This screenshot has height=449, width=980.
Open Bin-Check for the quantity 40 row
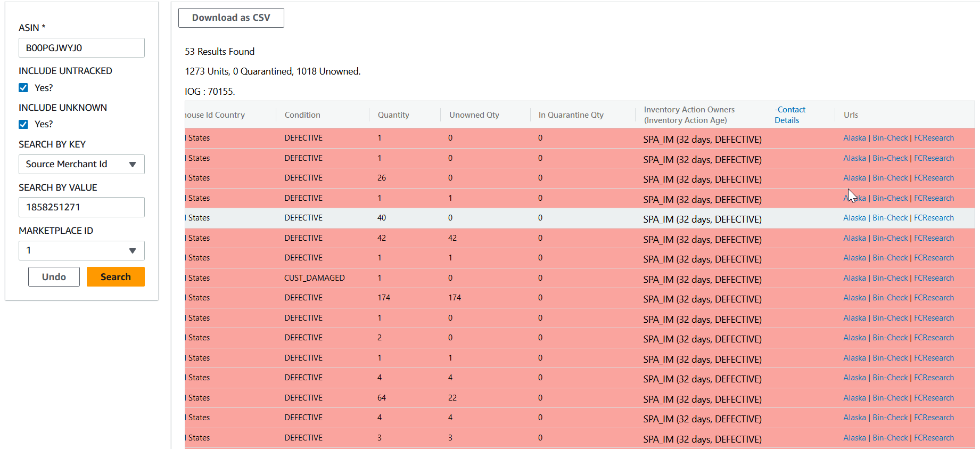coord(890,218)
